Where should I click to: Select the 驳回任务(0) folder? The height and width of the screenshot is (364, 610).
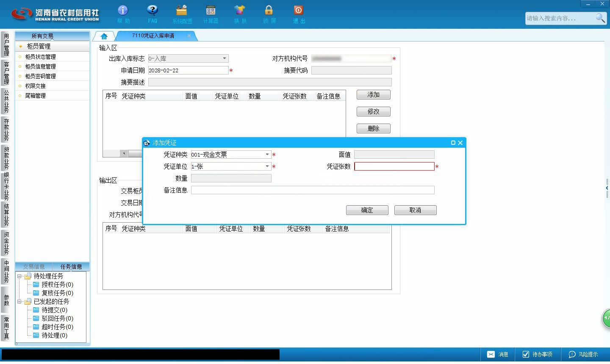pyautogui.click(x=53, y=318)
